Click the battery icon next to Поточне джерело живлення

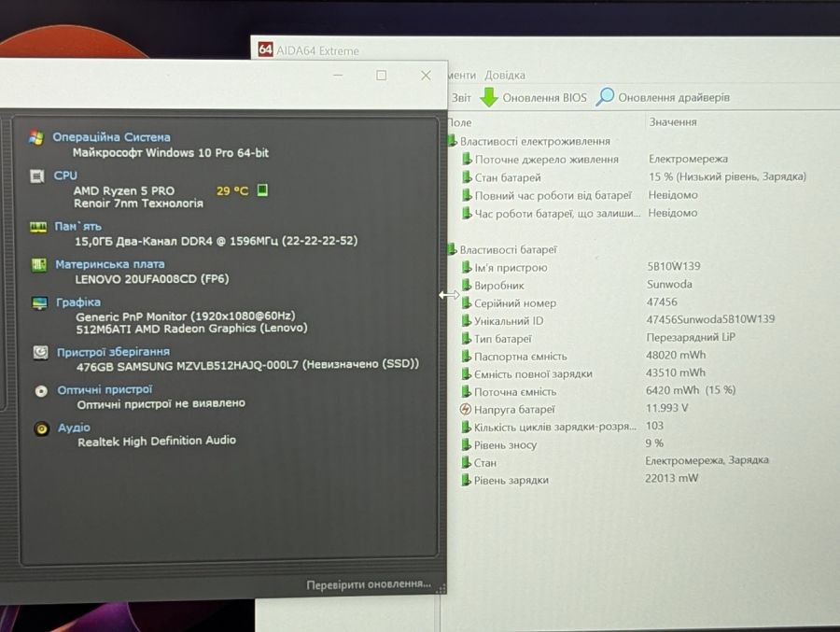[467, 160]
